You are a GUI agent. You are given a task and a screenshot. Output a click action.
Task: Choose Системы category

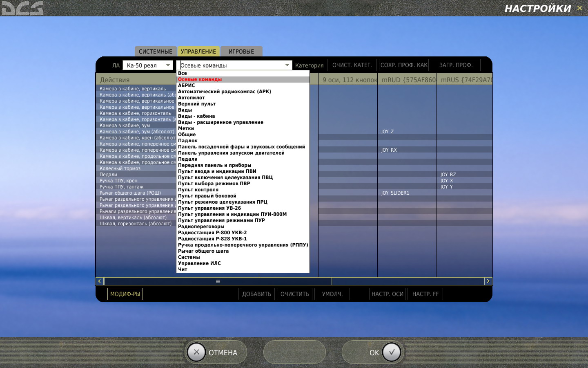[243, 257]
